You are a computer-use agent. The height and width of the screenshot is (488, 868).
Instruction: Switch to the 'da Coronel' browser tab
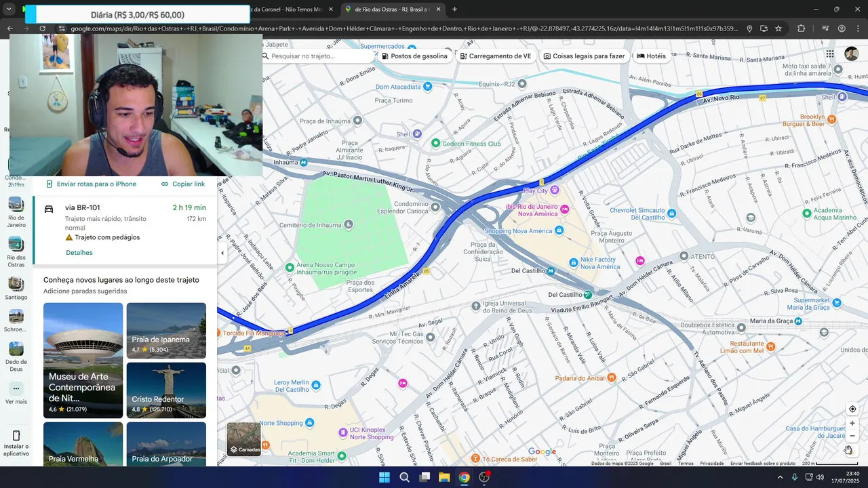pyautogui.click(x=292, y=9)
